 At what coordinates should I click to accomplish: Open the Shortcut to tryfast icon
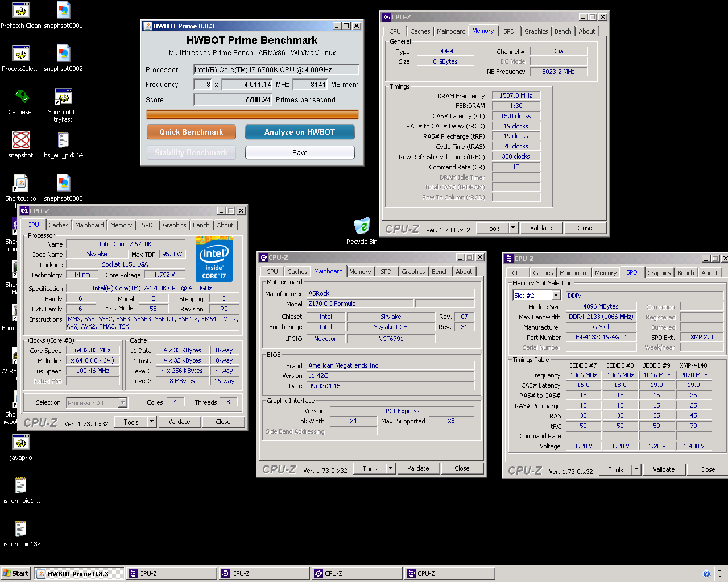coord(63,105)
